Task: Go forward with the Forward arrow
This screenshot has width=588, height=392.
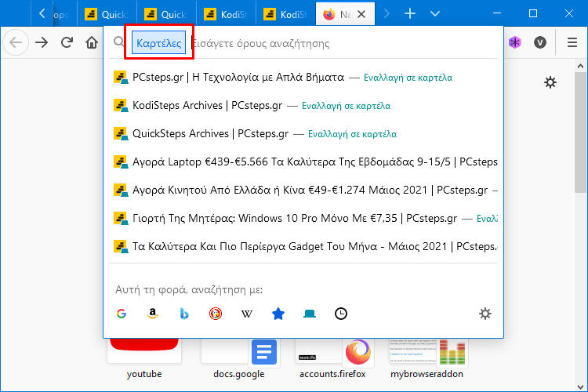Action: pos(42,43)
